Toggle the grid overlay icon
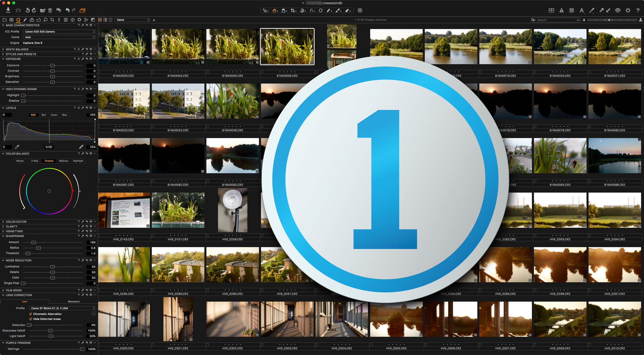Screen dimensions: 644x355 pos(572,10)
